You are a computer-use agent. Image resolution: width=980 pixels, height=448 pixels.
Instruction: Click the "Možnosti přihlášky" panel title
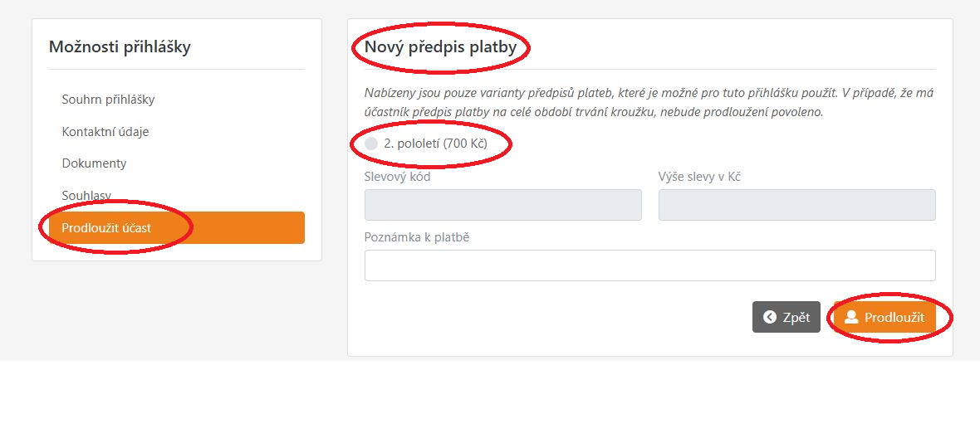tap(120, 47)
